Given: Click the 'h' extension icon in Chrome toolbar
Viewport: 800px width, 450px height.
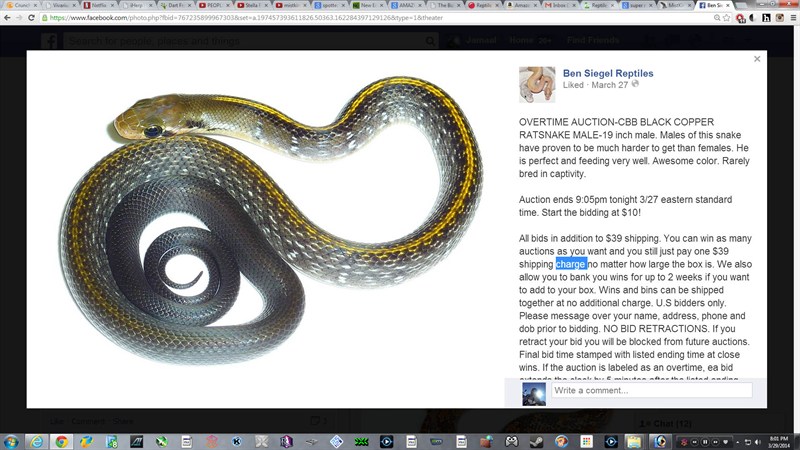Looking at the screenshot, I should click(x=766, y=17).
